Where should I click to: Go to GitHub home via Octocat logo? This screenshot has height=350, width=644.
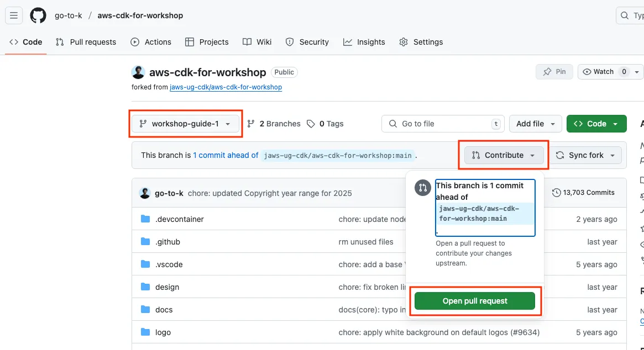coord(38,15)
